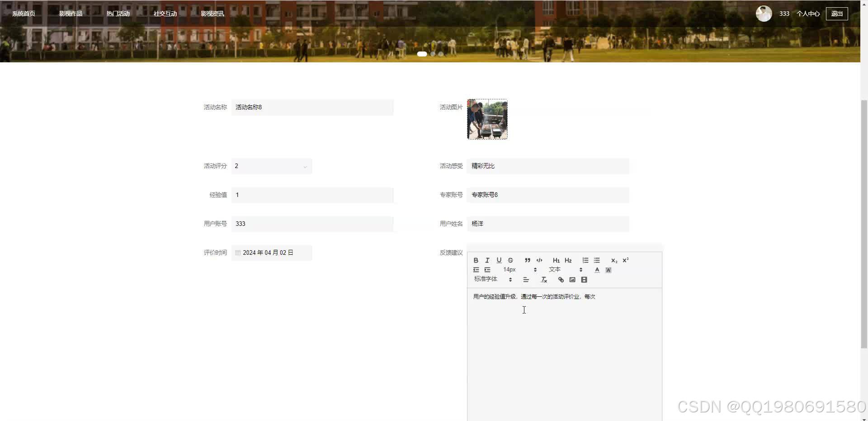
Task: Open the 系统首页 menu item
Action: click(24, 14)
